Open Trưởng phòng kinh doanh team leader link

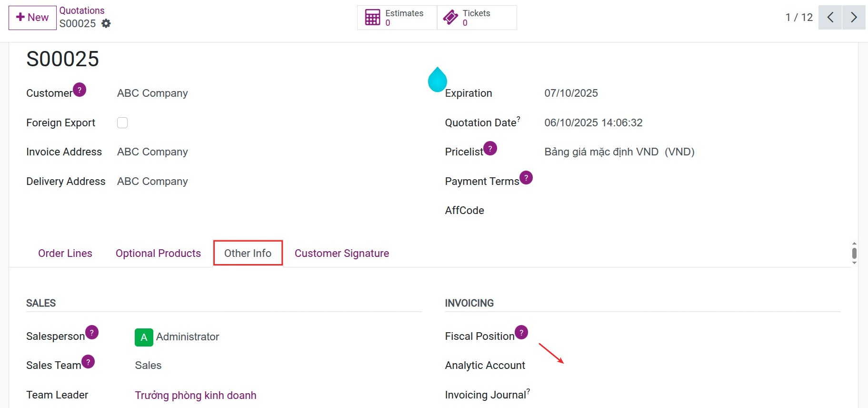tap(196, 395)
